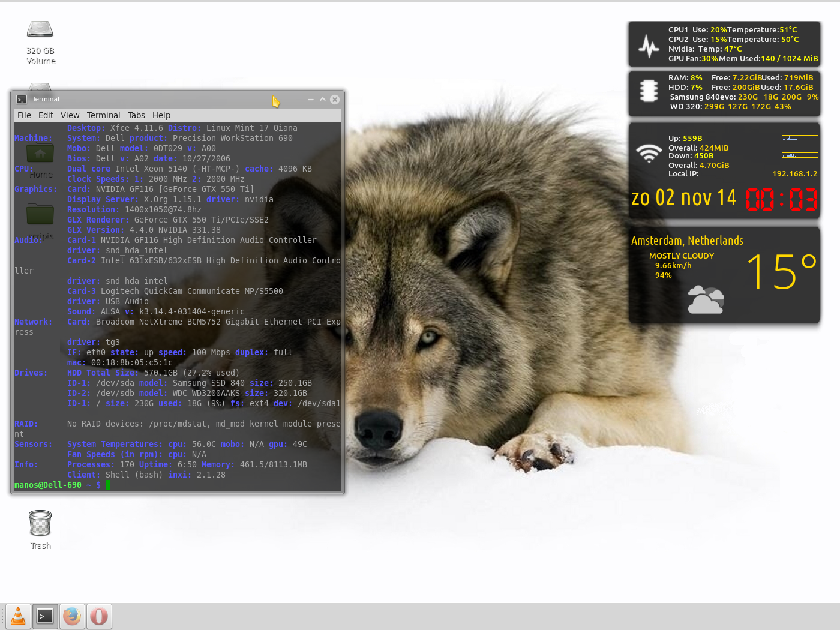840x630 pixels.
Task: Launch VLC media player from the panel
Action: click(18, 616)
